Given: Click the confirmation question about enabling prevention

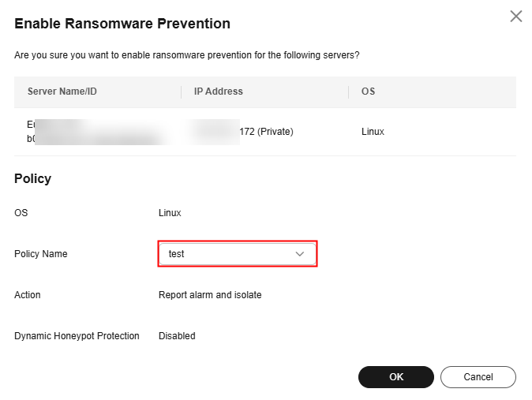Looking at the screenshot, I should [x=187, y=55].
